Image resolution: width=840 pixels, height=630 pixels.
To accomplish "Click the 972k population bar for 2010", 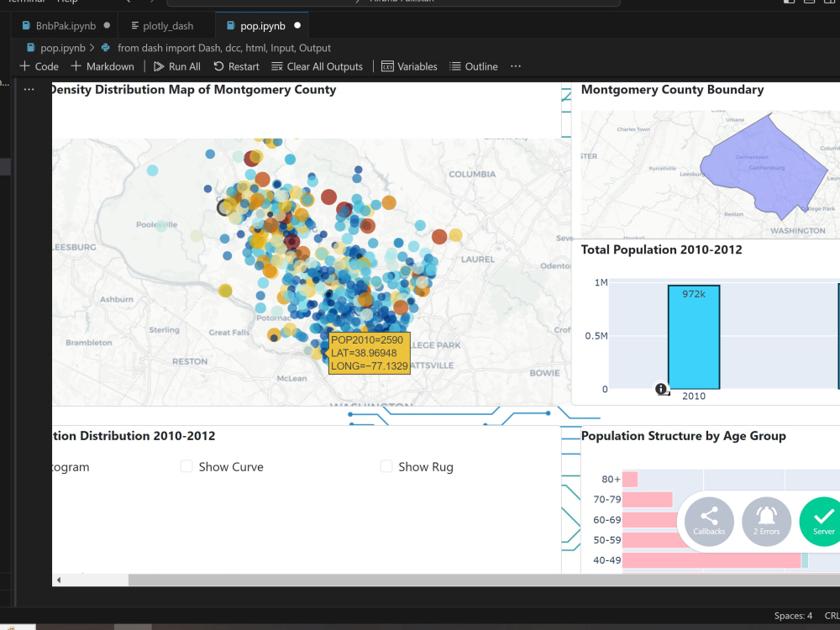I will (694, 337).
